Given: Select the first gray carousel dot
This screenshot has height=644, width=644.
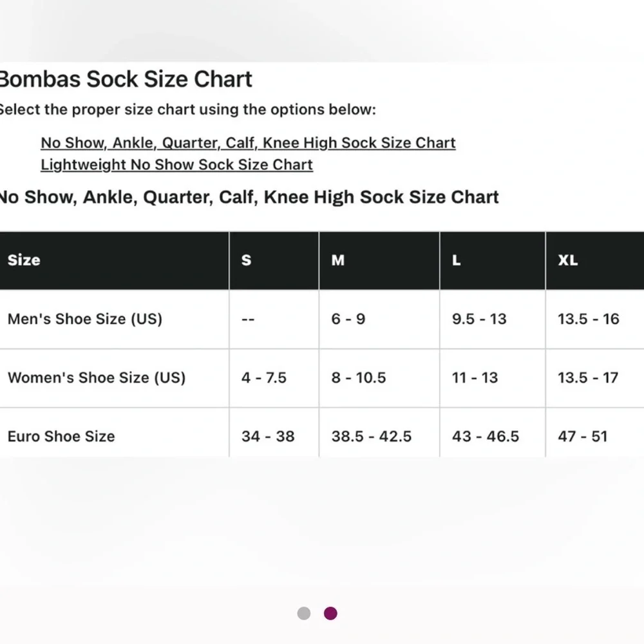Looking at the screenshot, I should tap(304, 613).
